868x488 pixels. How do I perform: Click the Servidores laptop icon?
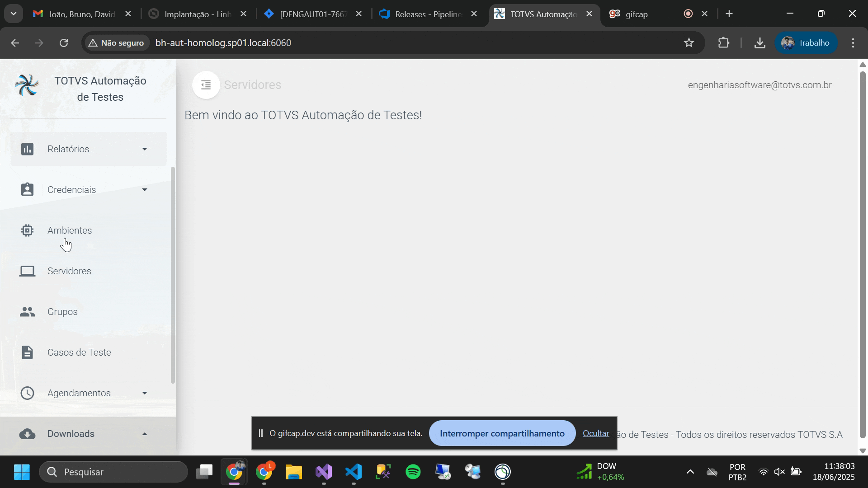tap(27, 271)
